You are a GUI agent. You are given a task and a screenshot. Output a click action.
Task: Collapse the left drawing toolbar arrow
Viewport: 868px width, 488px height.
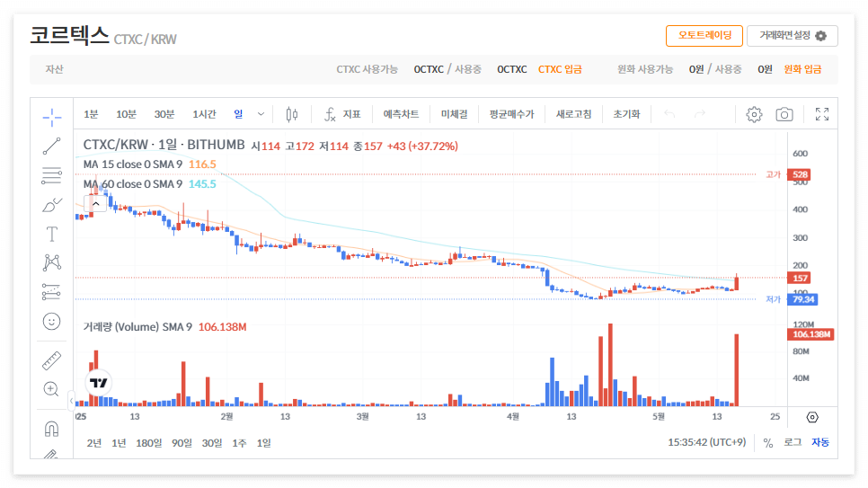point(71,400)
